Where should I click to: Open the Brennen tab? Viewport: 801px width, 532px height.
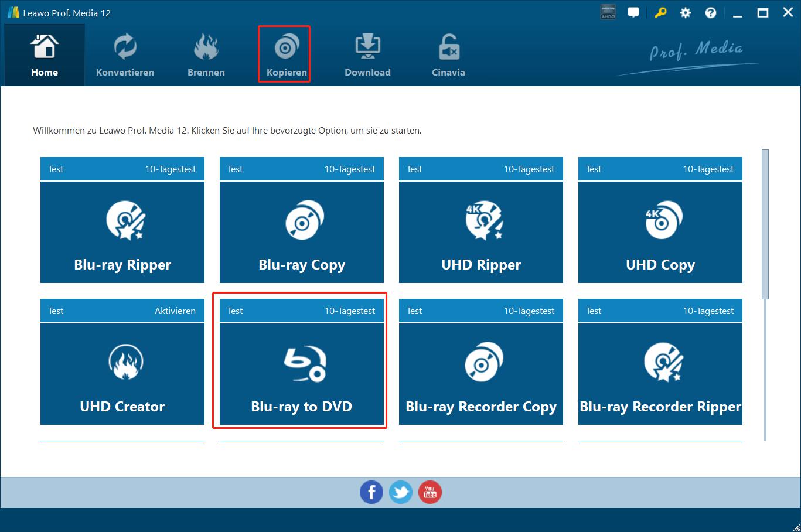(x=206, y=56)
